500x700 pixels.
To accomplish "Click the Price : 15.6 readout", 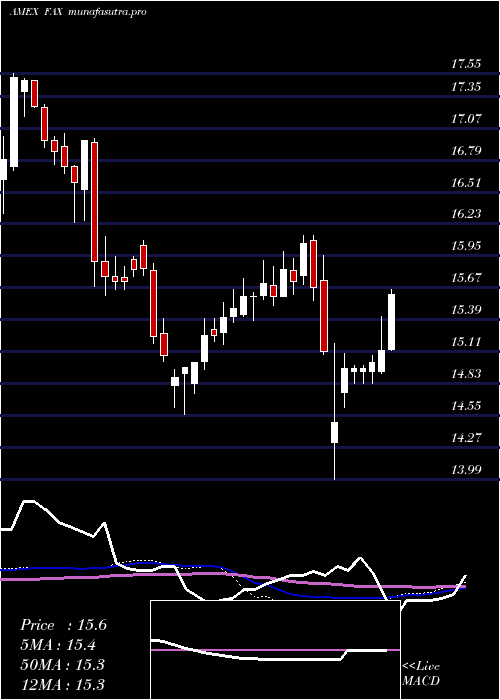I will pos(63,625).
